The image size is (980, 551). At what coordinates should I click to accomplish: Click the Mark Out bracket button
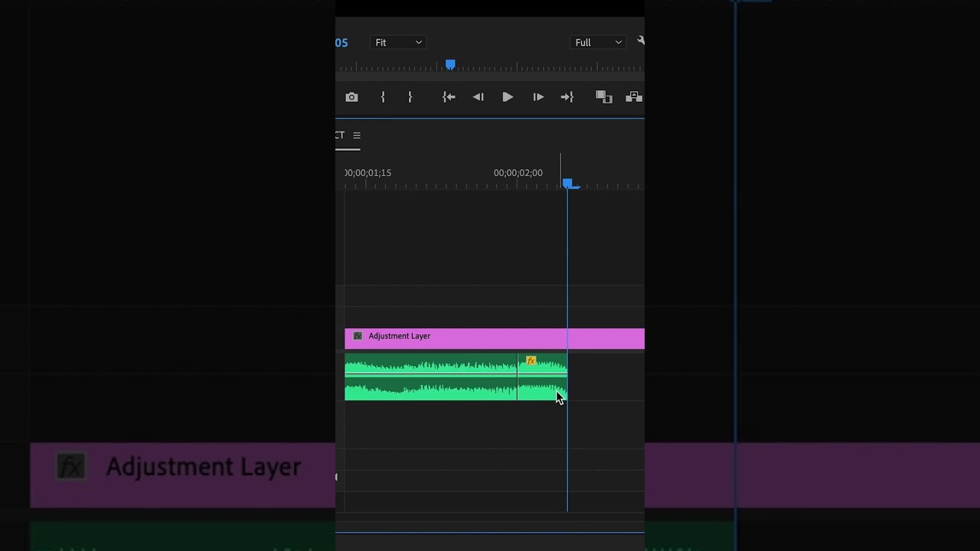[x=410, y=97]
